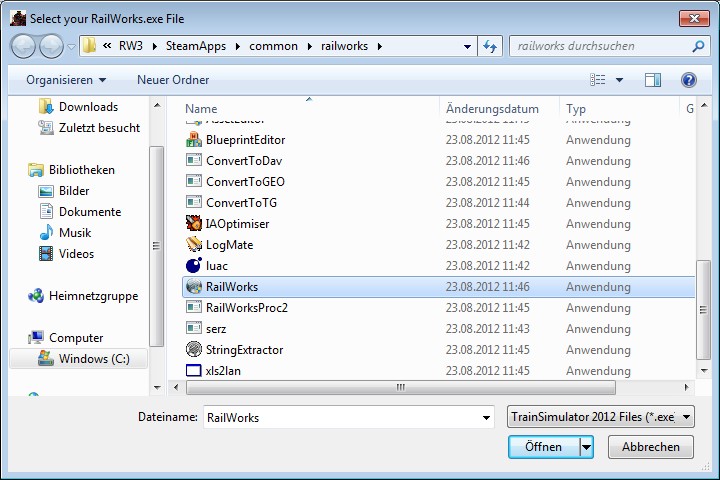Click the Dokumente library icon
The image size is (720, 480).
click(46, 212)
